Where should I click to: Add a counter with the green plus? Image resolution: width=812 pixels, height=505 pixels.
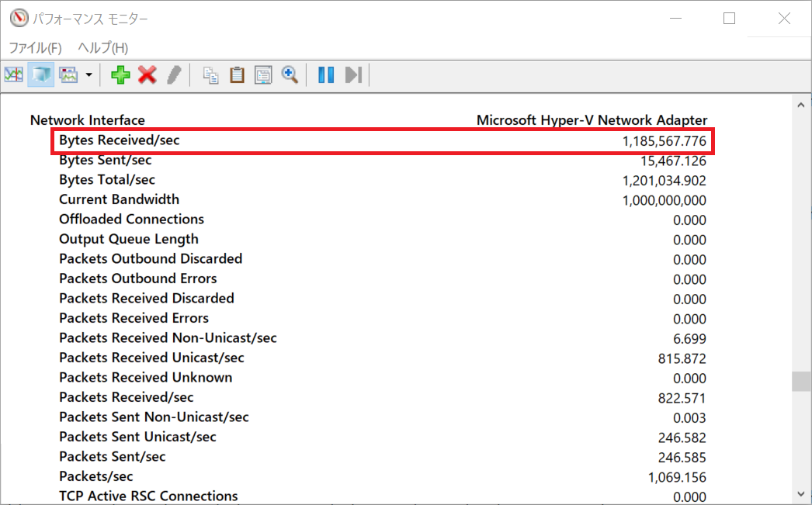coord(120,74)
